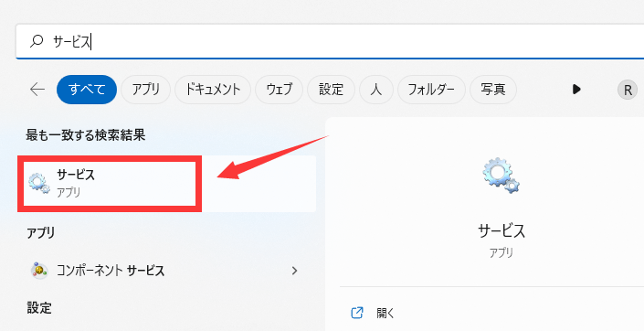
Task: Show more filters with the play arrow
Action: coord(576,90)
